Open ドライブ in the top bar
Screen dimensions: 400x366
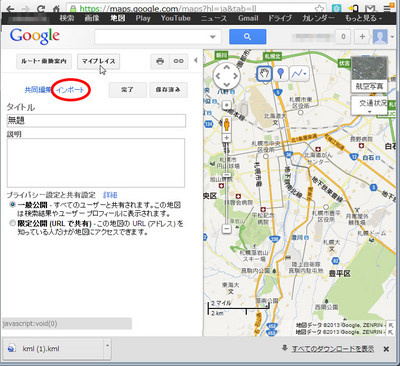(280, 18)
